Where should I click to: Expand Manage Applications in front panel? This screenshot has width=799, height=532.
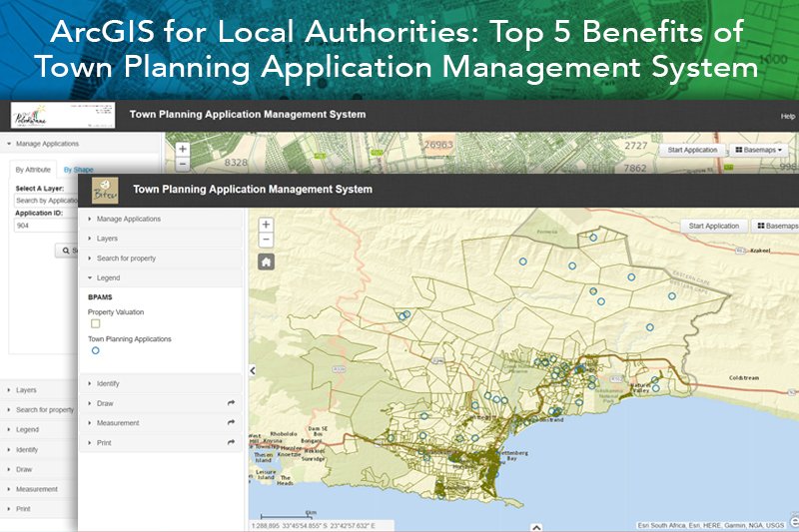tap(161, 219)
